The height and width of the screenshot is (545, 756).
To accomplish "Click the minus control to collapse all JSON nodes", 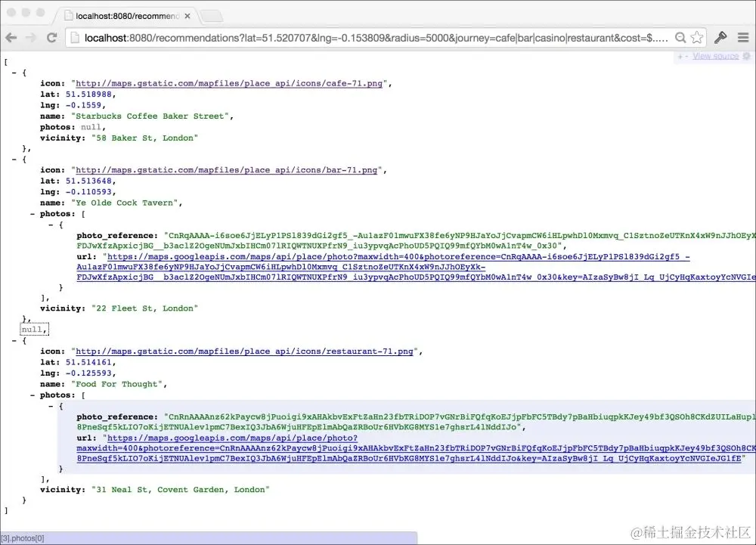I will point(686,56).
